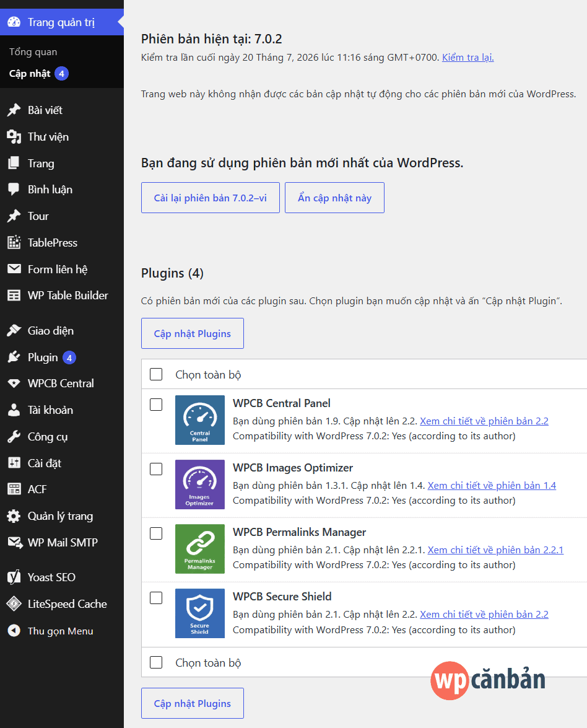Click the WPCB Images Optimizer plugin thumbnail
This screenshot has width=587, height=728.
pyautogui.click(x=200, y=485)
